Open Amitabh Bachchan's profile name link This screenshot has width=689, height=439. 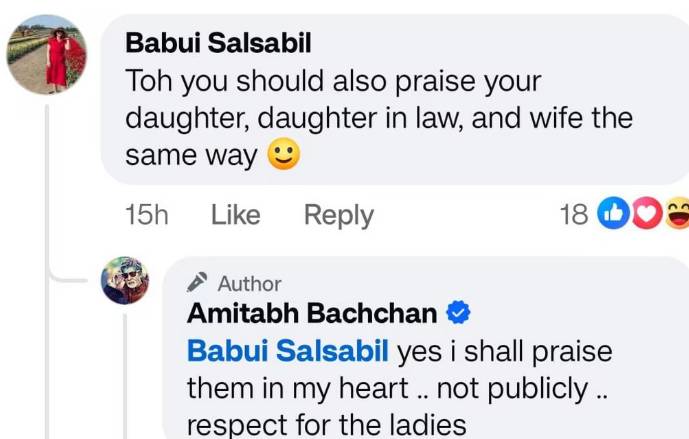(312, 313)
